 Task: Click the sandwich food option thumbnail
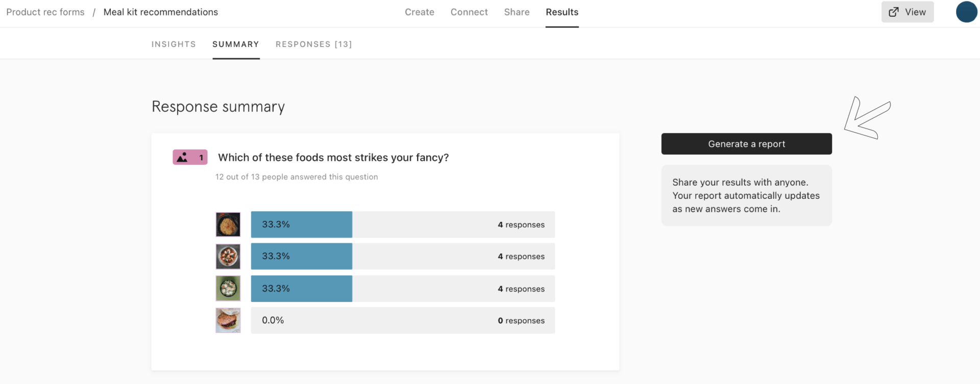[x=228, y=320]
